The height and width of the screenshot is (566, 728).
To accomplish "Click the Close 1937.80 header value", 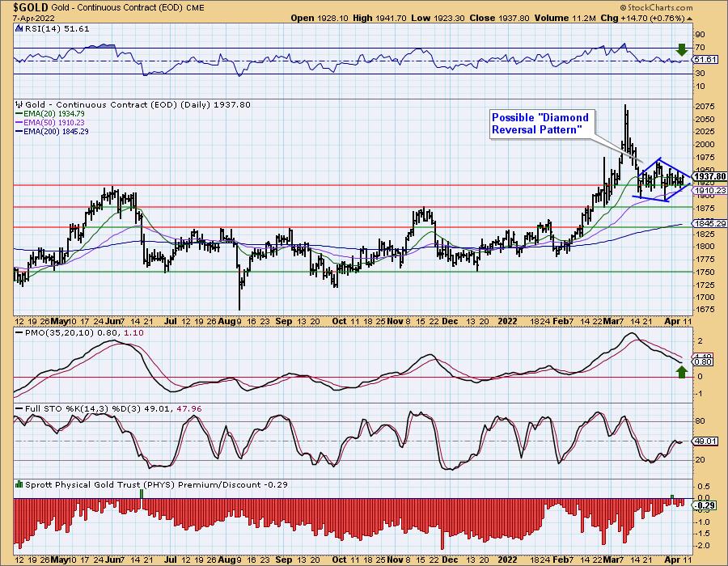I will pyautogui.click(x=499, y=18).
